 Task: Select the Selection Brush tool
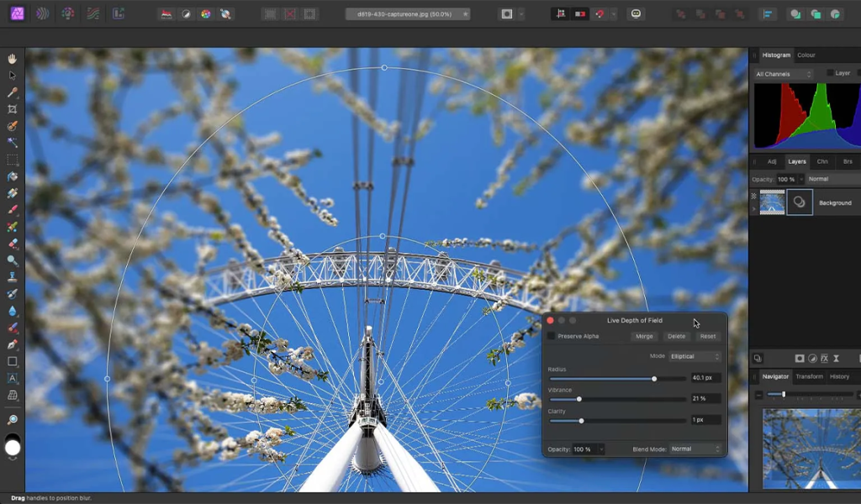click(12, 126)
